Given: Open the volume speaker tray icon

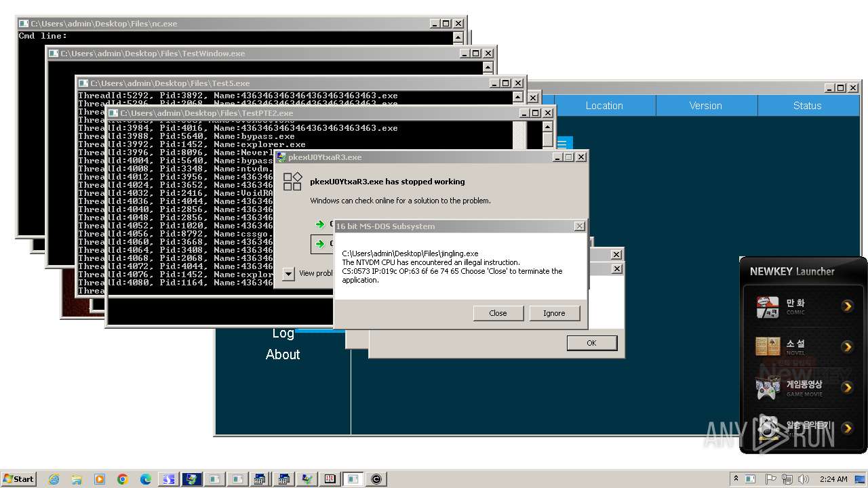Looking at the screenshot, I should [804, 479].
